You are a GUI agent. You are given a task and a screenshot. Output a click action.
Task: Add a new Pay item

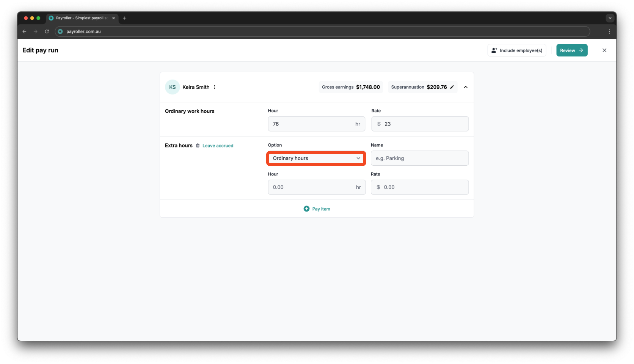coord(317,209)
